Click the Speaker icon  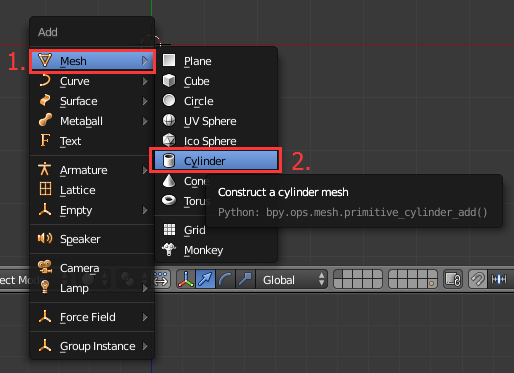pyautogui.click(x=45, y=238)
